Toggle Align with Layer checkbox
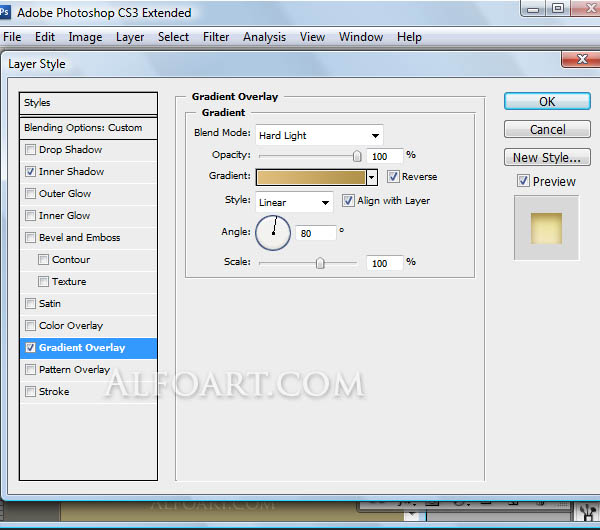Screen dimensions: 600x530 [348, 201]
